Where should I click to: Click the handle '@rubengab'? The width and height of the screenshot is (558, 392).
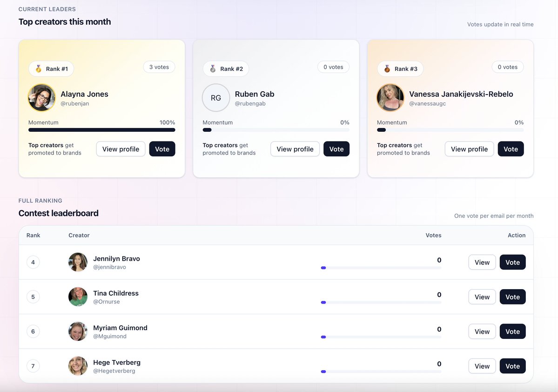[x=250, y=104]
